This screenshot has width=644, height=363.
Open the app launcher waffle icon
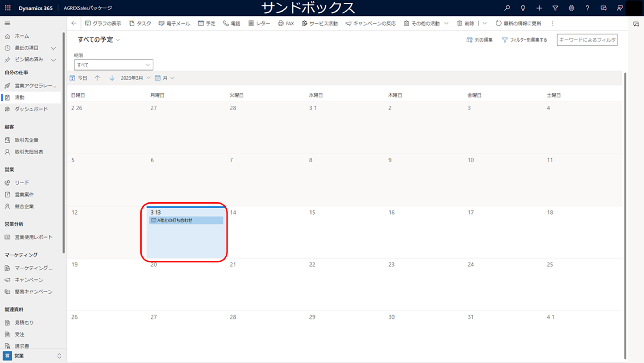[x=8, y=8]
